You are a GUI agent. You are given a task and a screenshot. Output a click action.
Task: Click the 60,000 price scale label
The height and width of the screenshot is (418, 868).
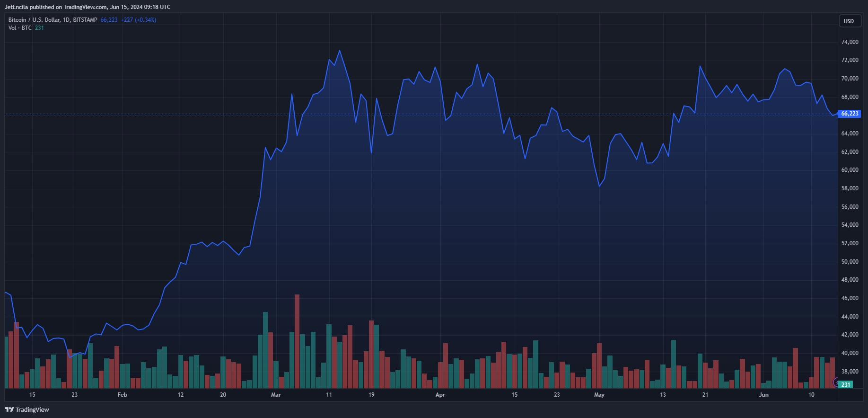850,170
